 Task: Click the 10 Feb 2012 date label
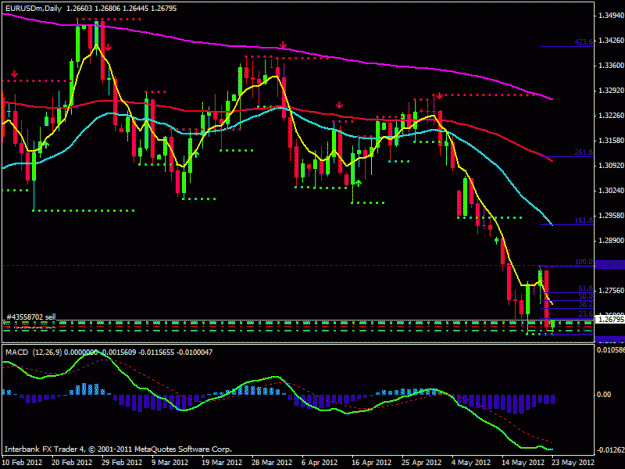[23, 463]
